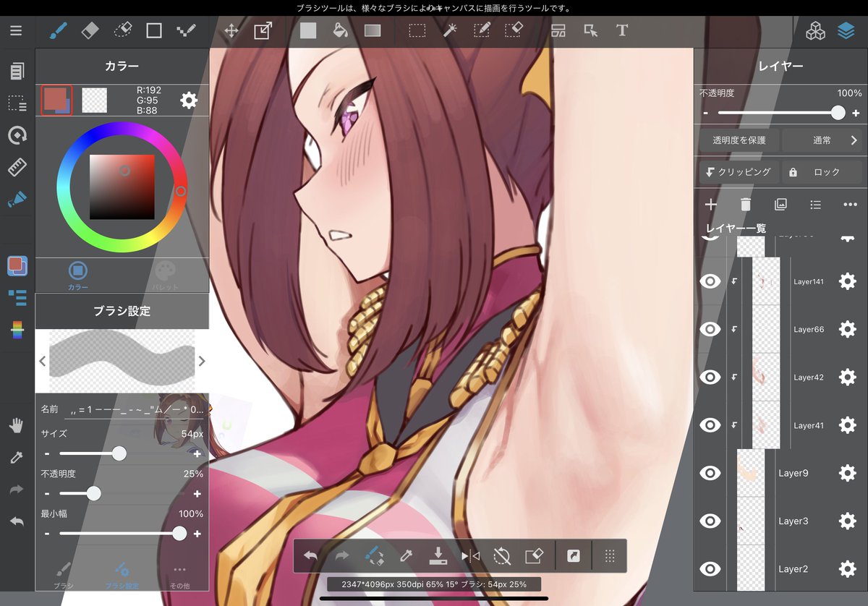Click the rotate sidebar icon
868x606 pixels.
tap(17, 135)
